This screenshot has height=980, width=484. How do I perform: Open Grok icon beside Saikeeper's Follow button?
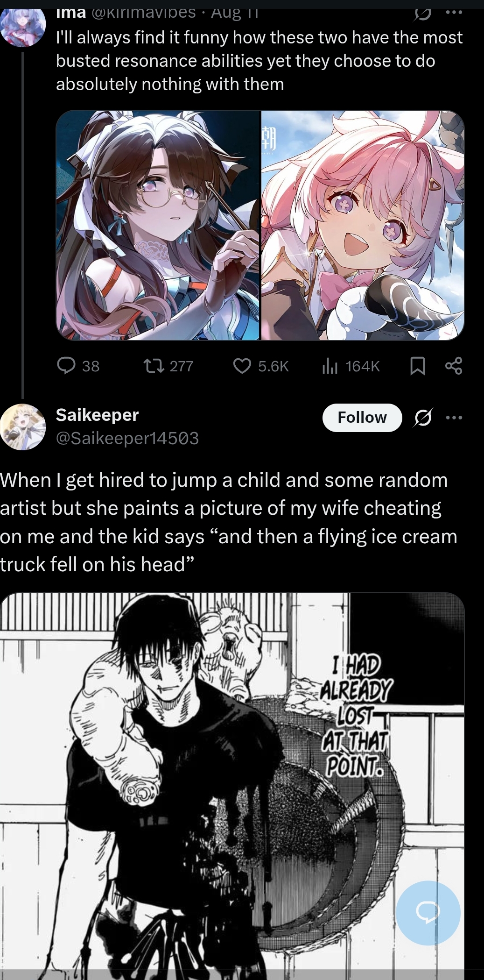coord(423,417)
